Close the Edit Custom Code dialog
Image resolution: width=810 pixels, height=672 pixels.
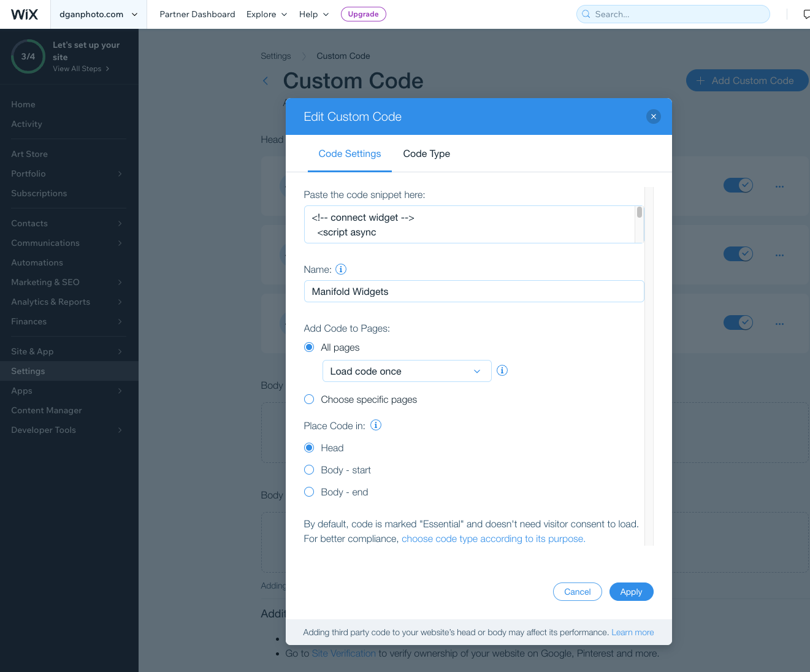(654, 116)
